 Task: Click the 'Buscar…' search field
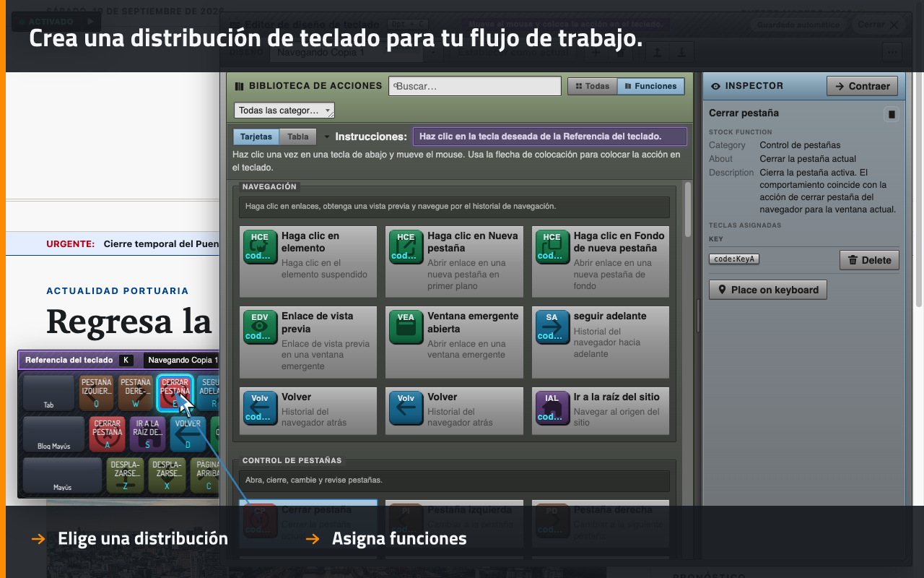(475, 86)
